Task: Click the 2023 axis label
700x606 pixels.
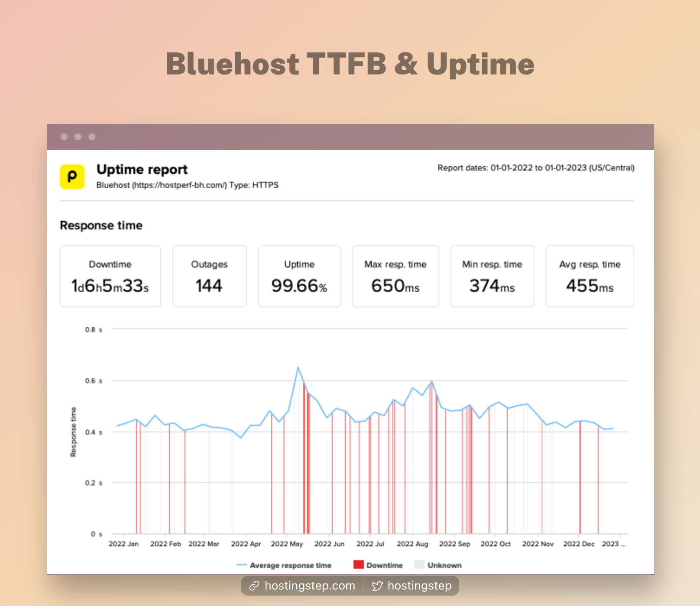Action: pyautogui.click(x=613, y=544)
